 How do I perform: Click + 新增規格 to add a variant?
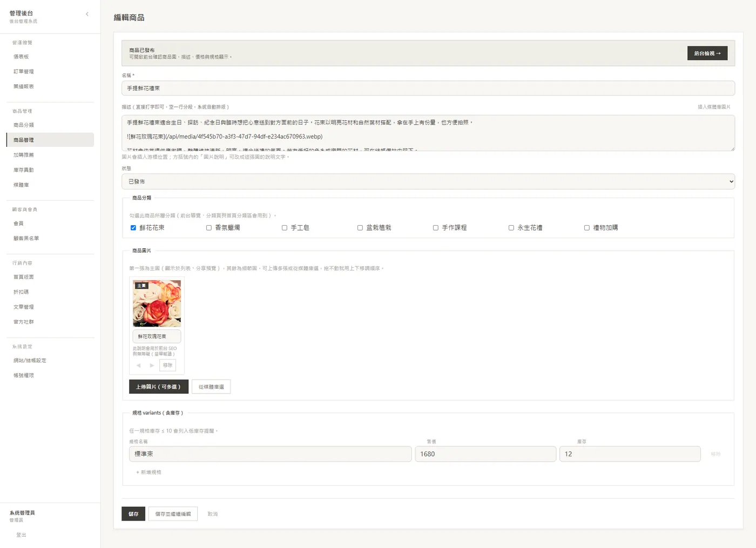coord(148,472)
